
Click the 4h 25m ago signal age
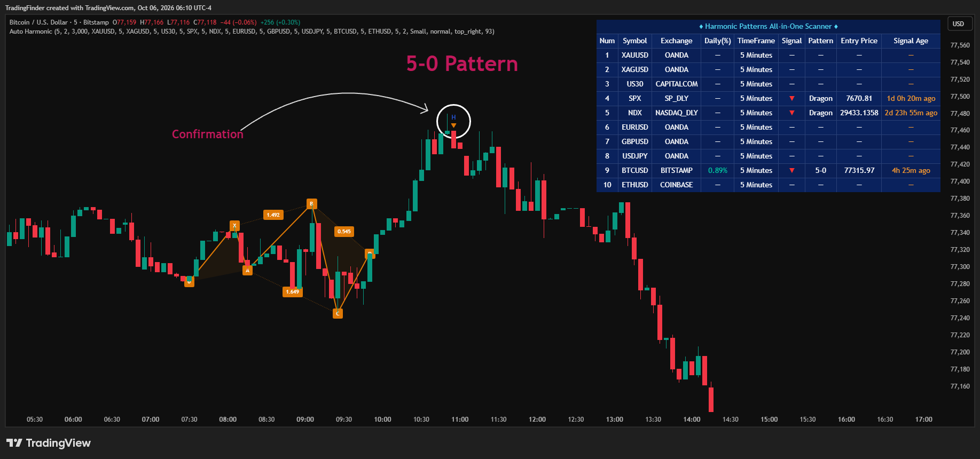click(x=911, y=170)
